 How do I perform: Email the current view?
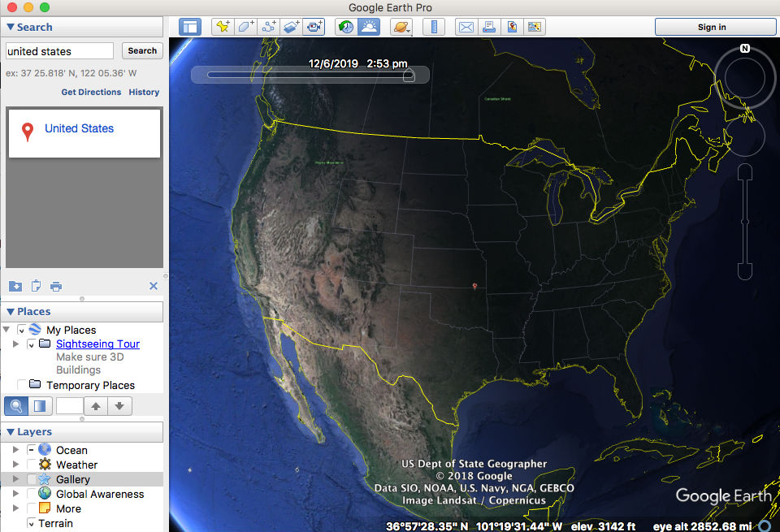point(465,27)
